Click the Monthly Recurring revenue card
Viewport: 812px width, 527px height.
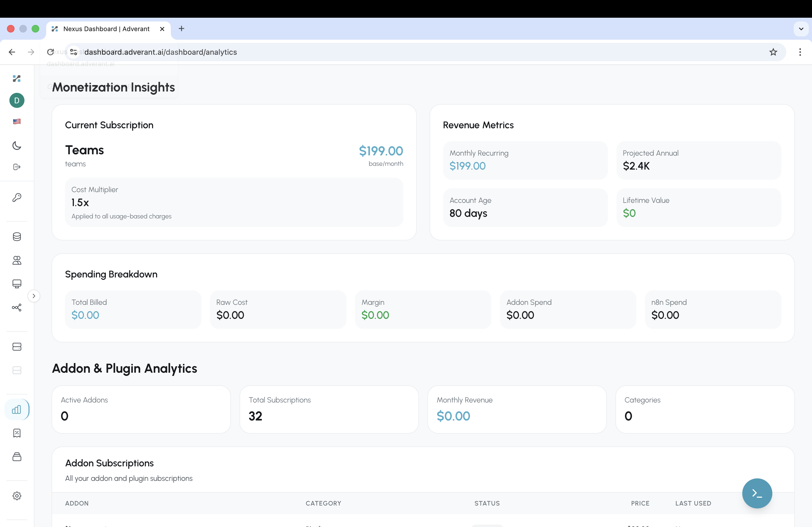coord(525,160)
